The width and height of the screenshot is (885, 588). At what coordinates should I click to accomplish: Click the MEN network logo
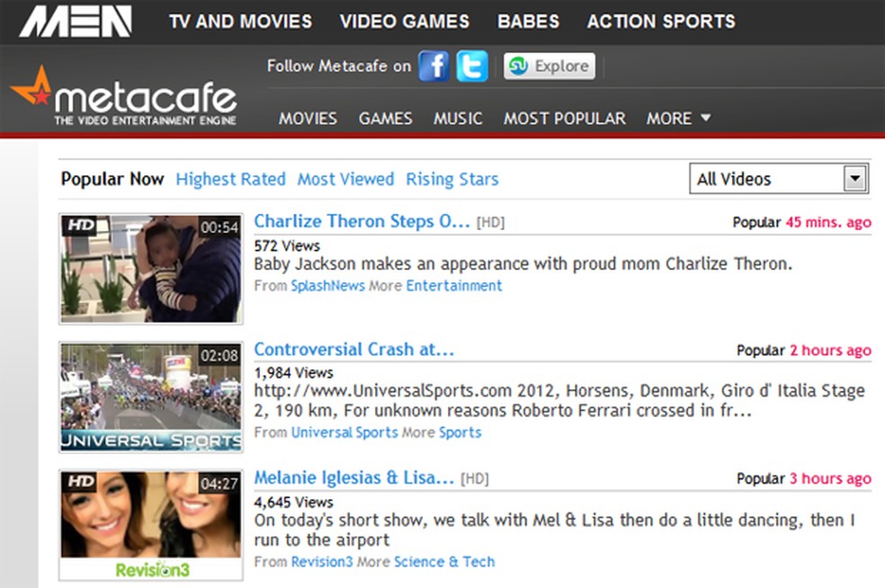(x=76, y=22)
